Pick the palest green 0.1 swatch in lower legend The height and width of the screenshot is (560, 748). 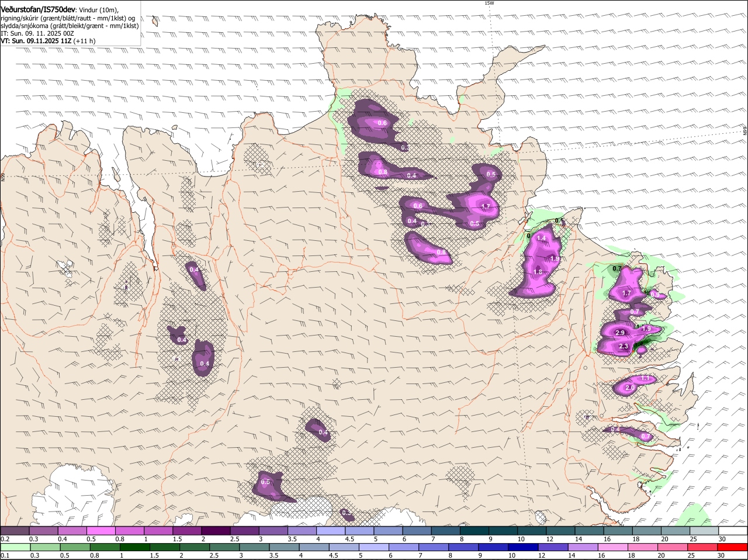15,548
